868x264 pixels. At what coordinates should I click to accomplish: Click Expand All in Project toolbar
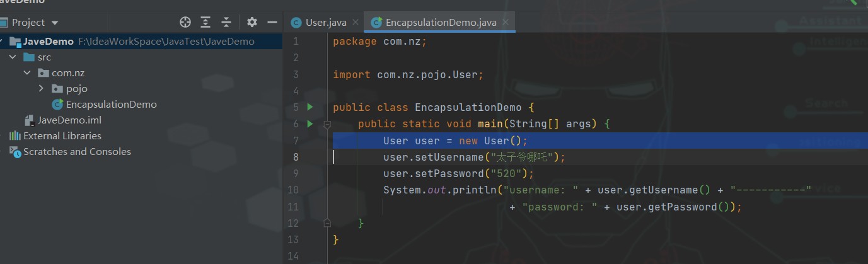coord(205,23)
